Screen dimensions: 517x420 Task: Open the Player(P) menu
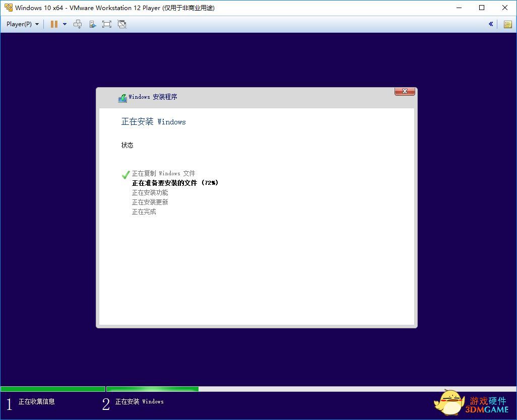tap(22, 24)
